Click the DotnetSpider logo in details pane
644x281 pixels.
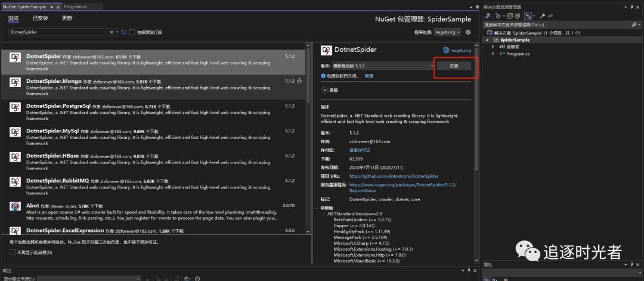click(x=326, y=50)
